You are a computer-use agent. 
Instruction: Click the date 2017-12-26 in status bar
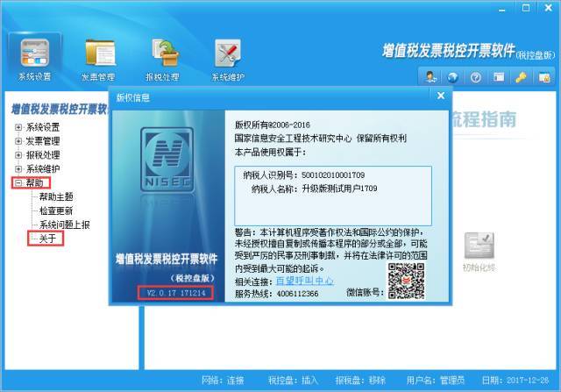(528, 381)
